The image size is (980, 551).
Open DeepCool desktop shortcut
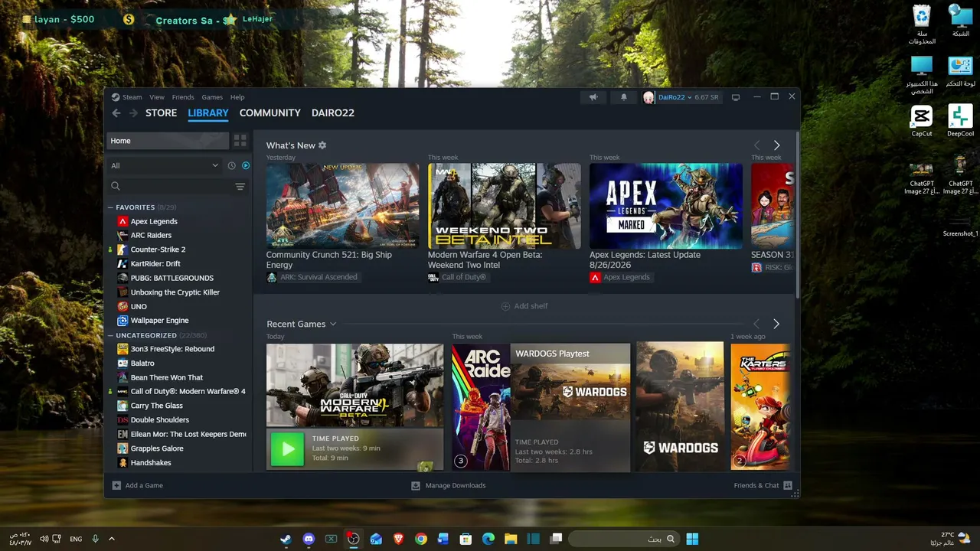click(960, 120)
